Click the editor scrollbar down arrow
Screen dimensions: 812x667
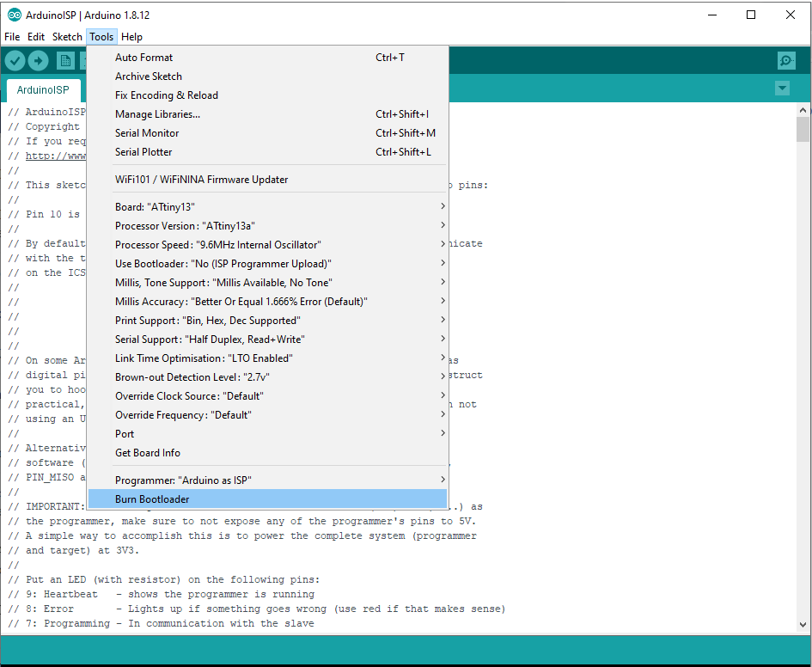point(803,625)
